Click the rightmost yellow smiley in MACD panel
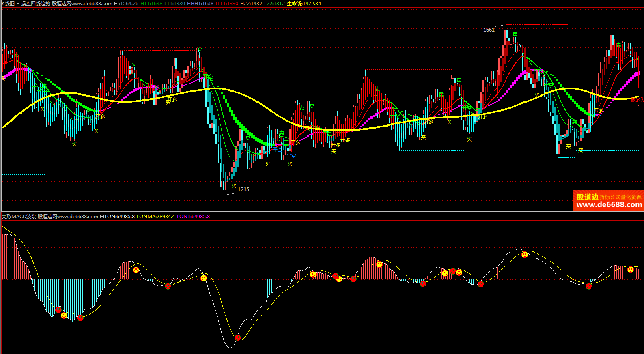 coord(630,270)
